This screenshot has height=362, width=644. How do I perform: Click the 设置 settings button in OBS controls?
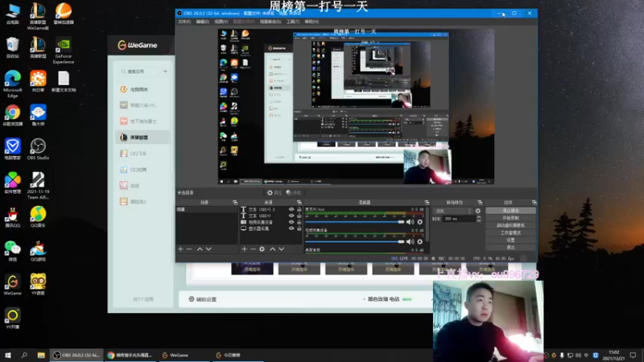[x=510, y=240]
